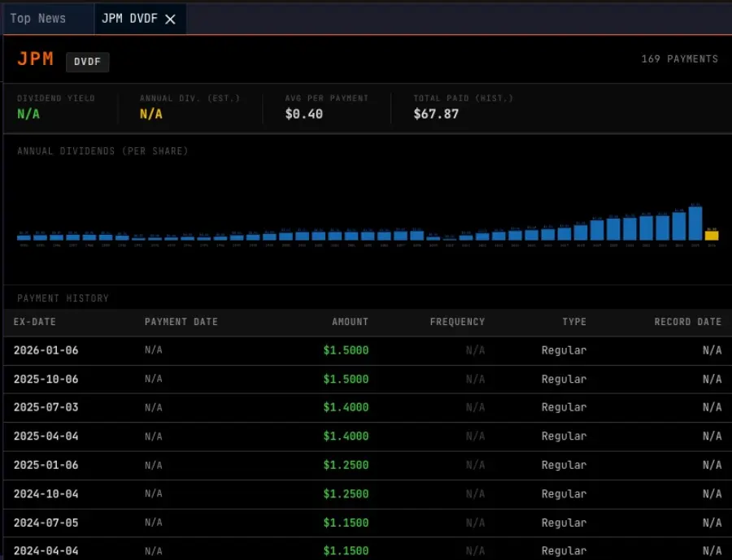Click the 169 Payments count label
This screenshot has height=560, width=732.
[679, 59]
